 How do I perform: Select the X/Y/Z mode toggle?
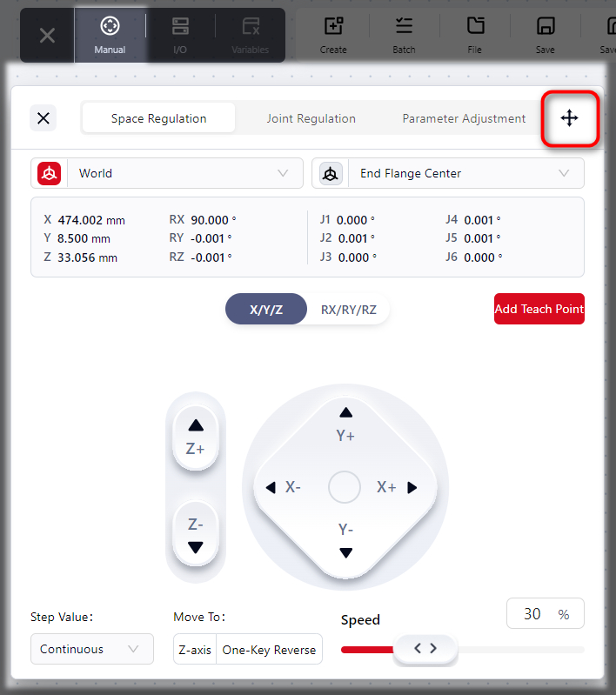265,310
